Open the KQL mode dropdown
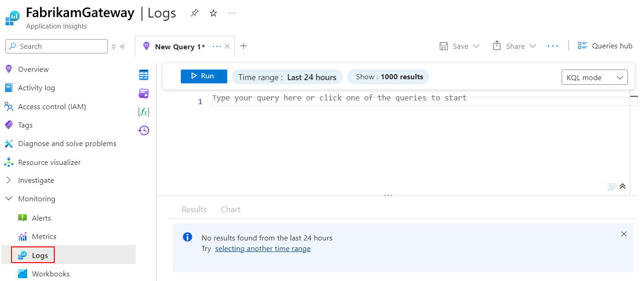 point(594,77)
